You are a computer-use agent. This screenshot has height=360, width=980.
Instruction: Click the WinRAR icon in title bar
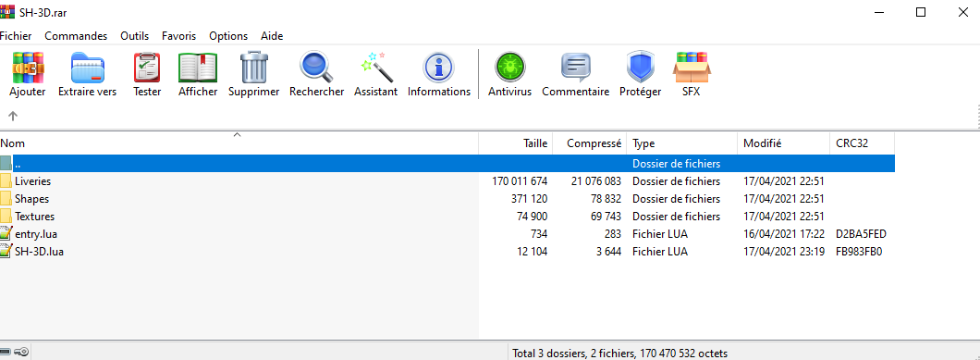[7, 11]
